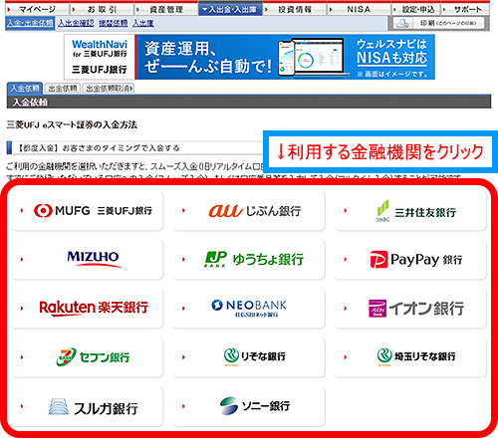Switch to the 出金依頼取消 tab
This screenshot has height=448, width=498.
pos(109,89)
